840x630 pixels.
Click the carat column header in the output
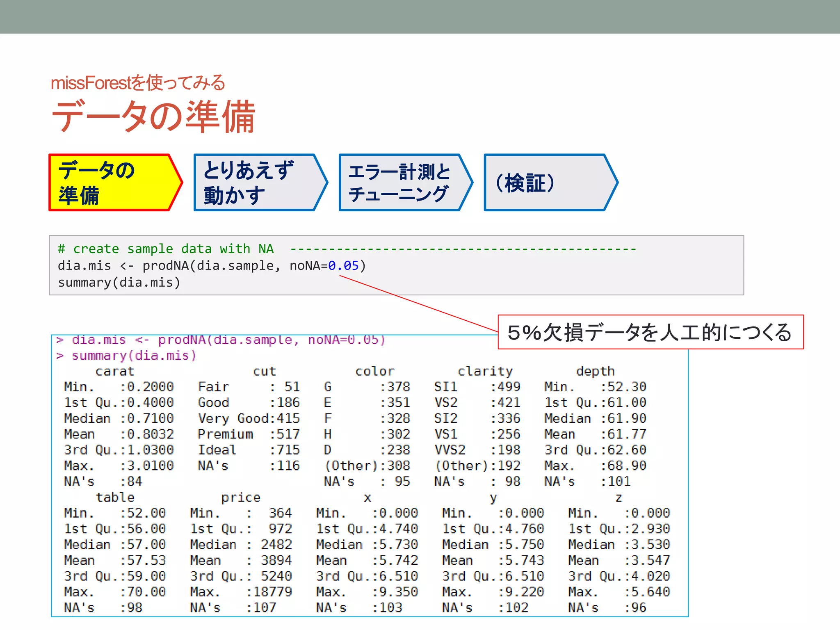coord(115,371)
